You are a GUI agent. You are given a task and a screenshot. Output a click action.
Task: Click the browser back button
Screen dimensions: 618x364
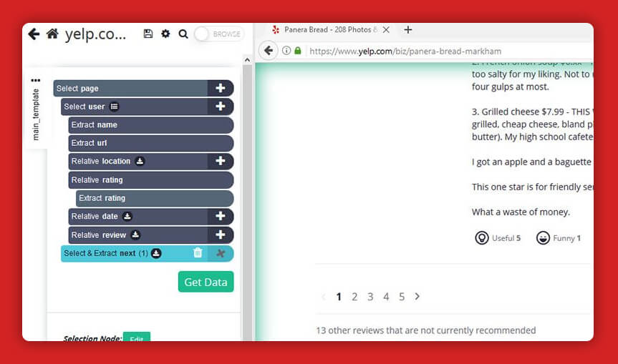(269, 51)
